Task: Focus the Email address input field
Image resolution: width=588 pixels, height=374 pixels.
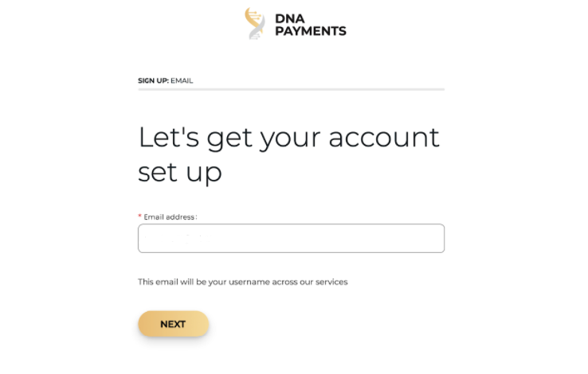Action: [291, 239]
